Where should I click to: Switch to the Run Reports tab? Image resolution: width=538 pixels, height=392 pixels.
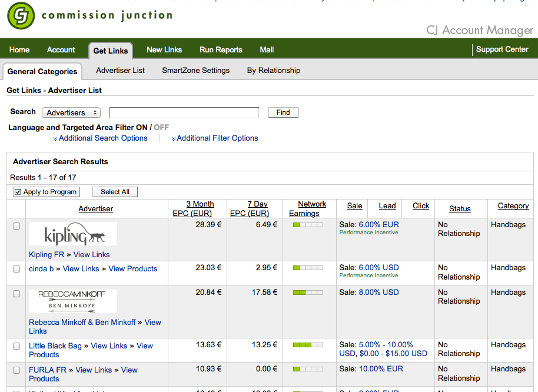[x=221, y=49]
